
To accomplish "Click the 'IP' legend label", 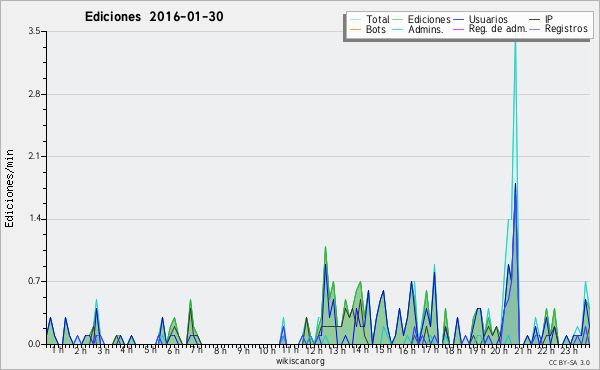I will 549,19.
